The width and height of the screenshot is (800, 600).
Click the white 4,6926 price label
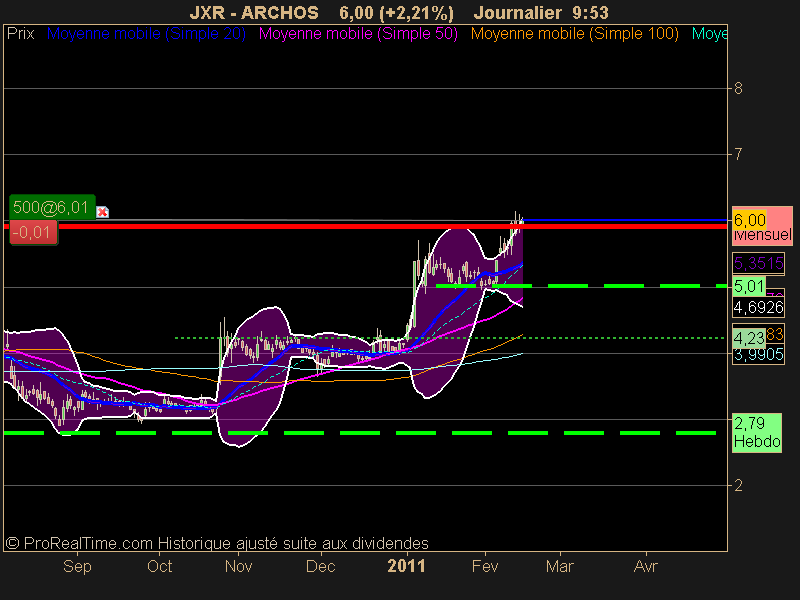[x=758, y=307]
